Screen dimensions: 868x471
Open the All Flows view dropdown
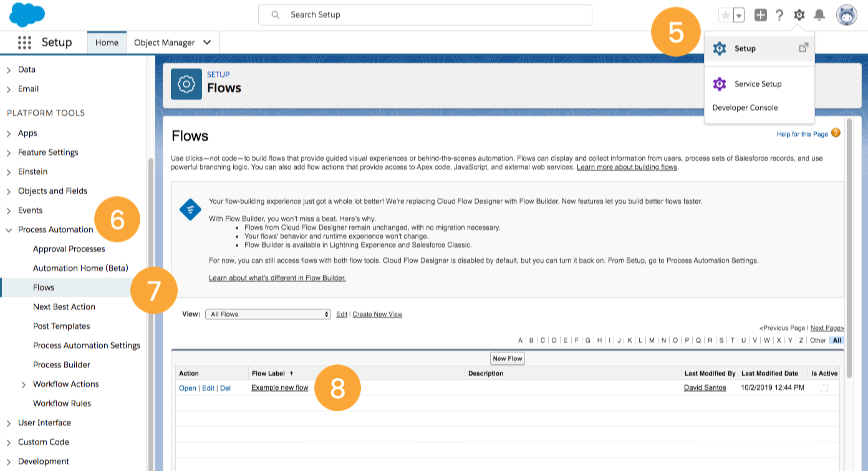(x=268, y=315)
